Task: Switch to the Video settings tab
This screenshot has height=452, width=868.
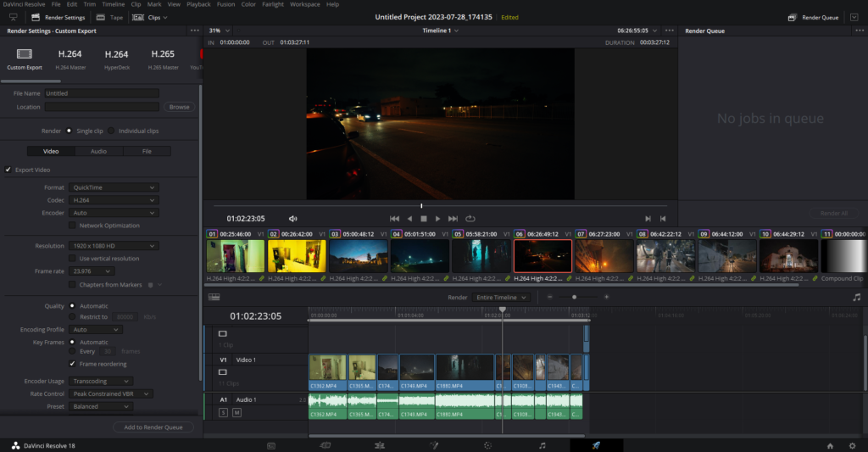Action: point(51,151)
